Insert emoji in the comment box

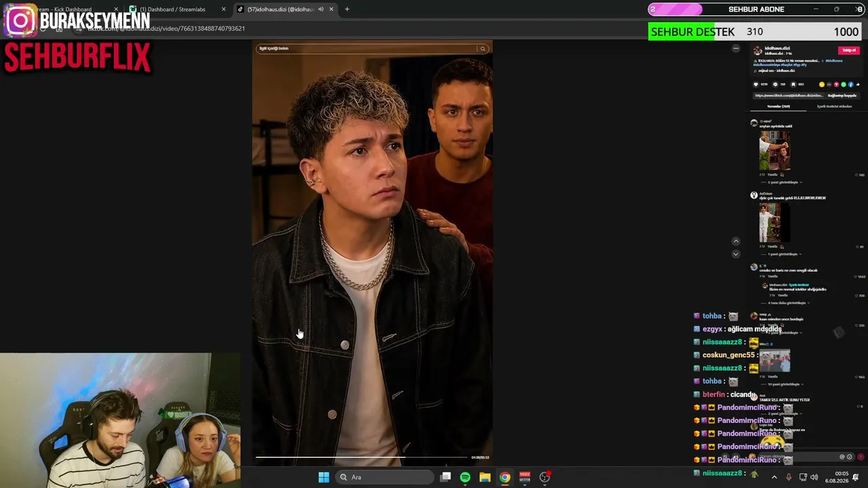[x=849, y=457]
